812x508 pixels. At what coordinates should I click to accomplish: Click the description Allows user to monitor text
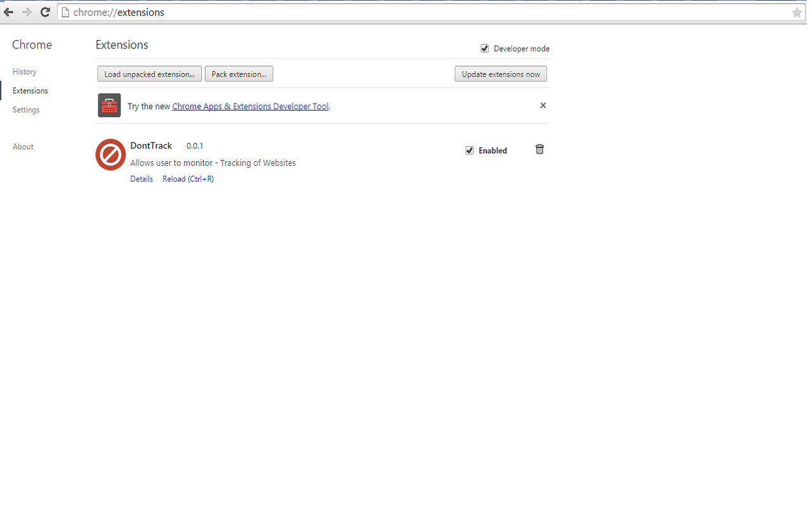pyautogui.click(x=213, y=163)
